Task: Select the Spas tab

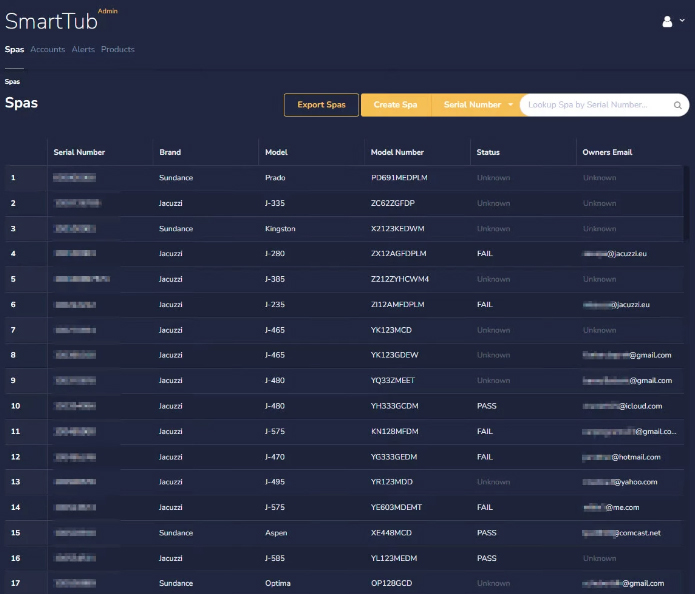Action: coord(14,49)
